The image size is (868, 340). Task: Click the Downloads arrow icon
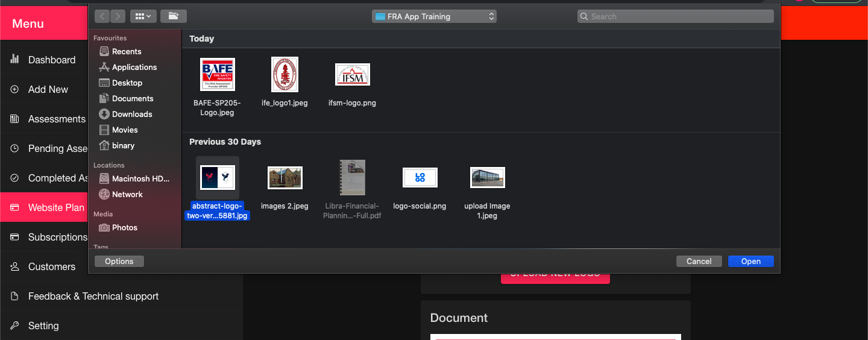click(104, 114)
